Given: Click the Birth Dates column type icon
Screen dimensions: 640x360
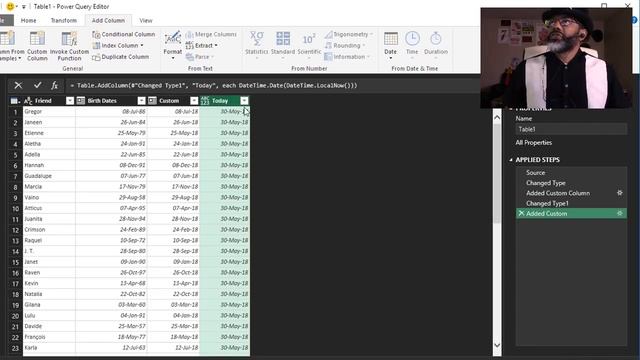Looking at the screenshot, I should pyautogui.click(x=81, y=101).
